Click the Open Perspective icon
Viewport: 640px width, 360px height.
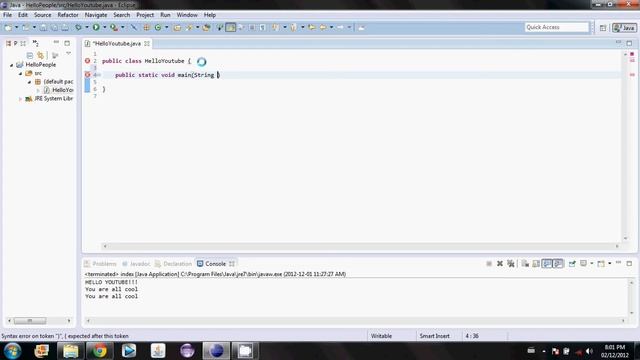point(603,28)
